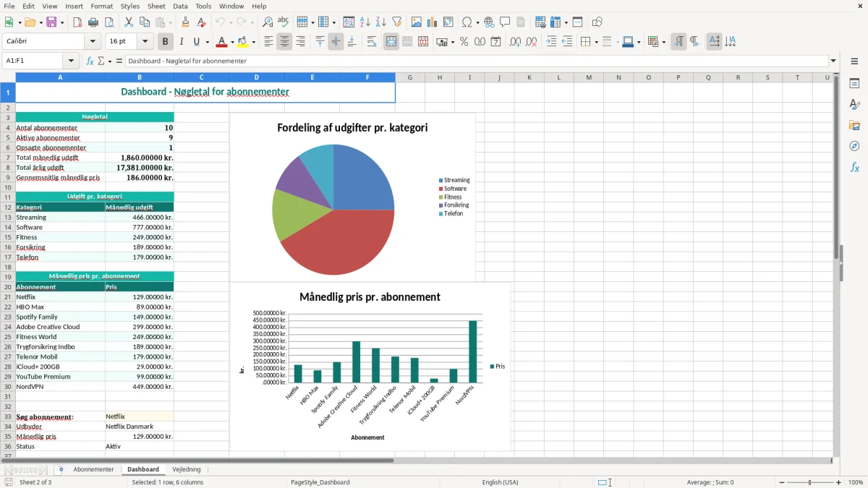
Task: Open the Styles menu
Action: 130,6
